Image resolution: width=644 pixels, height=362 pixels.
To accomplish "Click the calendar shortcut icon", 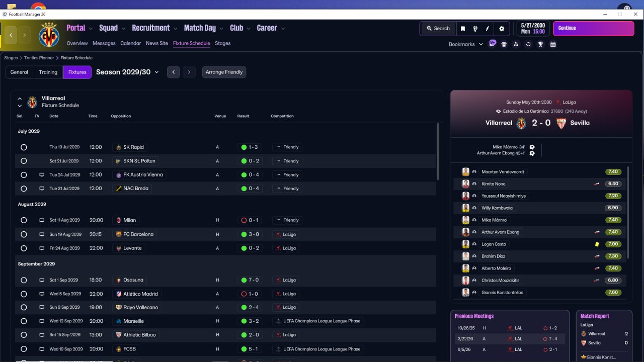I will [553, 44].
